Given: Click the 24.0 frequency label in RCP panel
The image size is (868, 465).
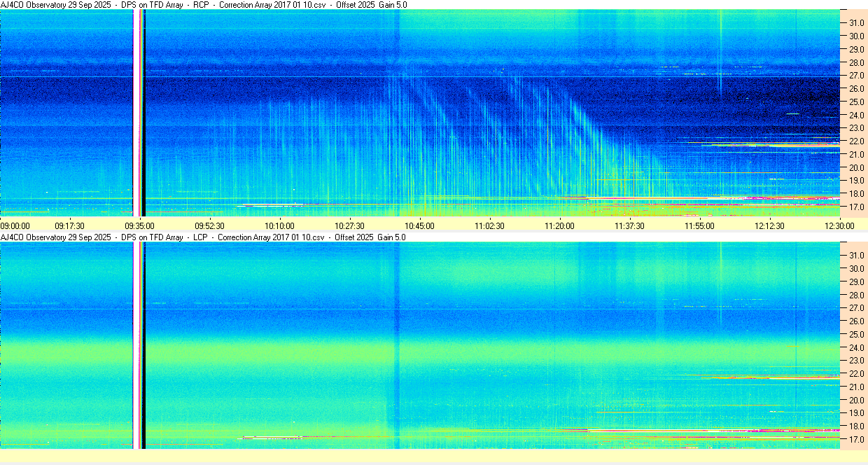Looking at the screenshot, I should click(x=856, y=116).
